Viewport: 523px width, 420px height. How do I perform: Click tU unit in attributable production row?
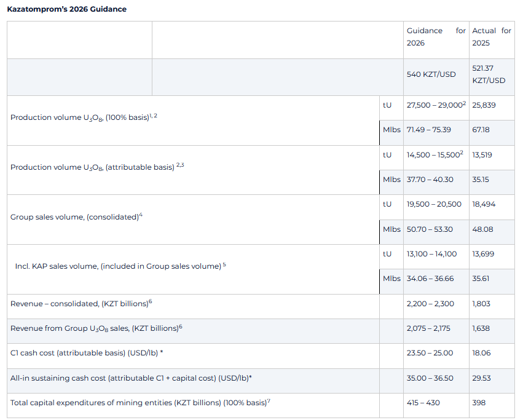(x=387, y=154)
